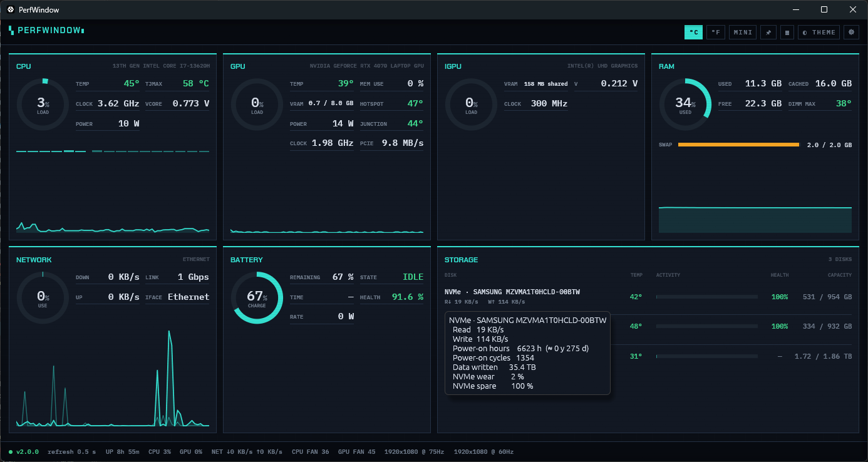Click the RAM cached value 16.0 GB
Image resolution: width=868 pixels, height=462 pixels.
[x=834, y=83]
